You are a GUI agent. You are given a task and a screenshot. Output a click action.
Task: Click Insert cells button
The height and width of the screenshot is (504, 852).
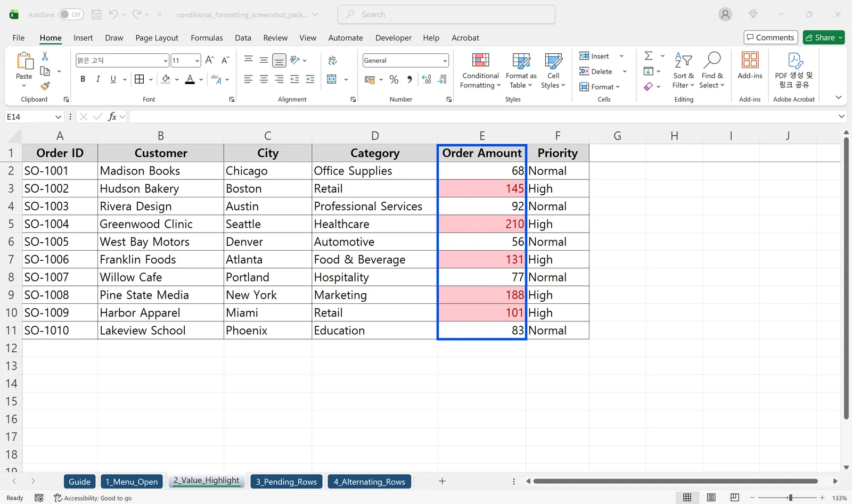coord(594,56)
